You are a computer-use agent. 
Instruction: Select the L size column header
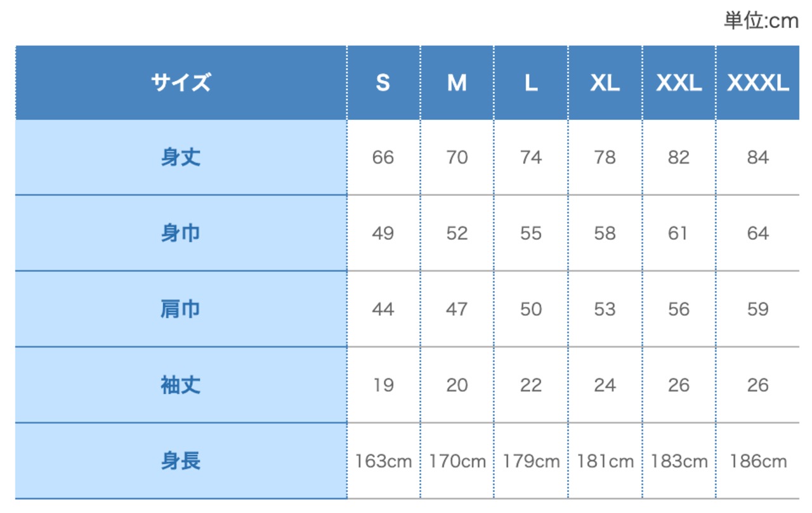click(x=531, y=82)
